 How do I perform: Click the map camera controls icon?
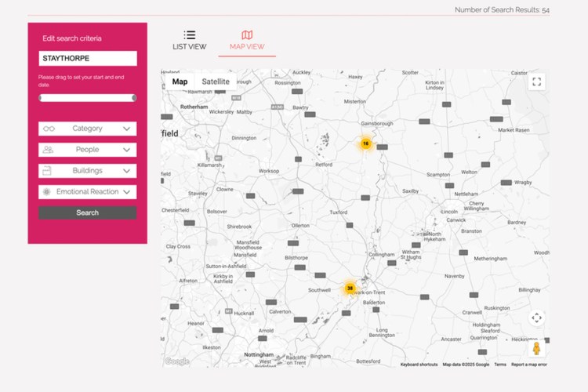(x=536, y=318)
